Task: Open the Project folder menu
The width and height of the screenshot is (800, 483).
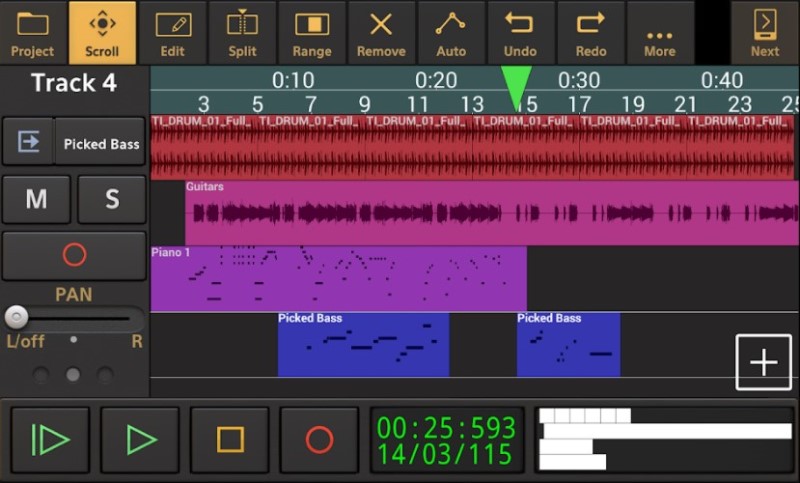Action: (33, 33)
